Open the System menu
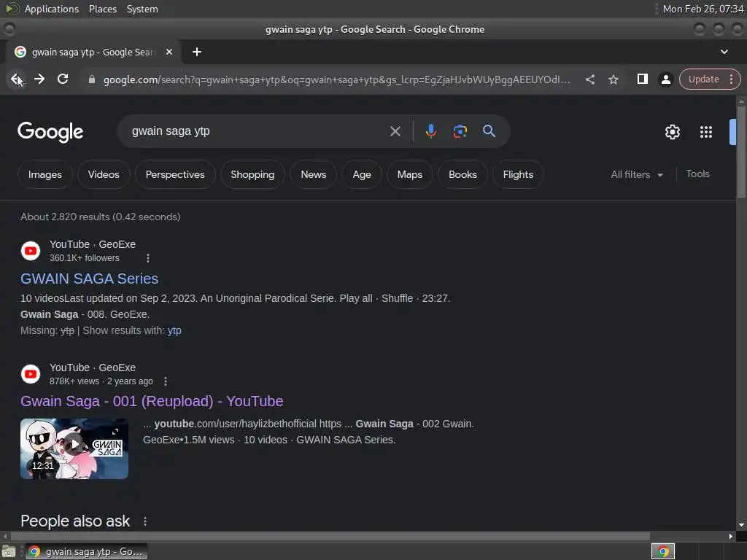The height and width of the screenshot is (560, 747). [142, 9]
